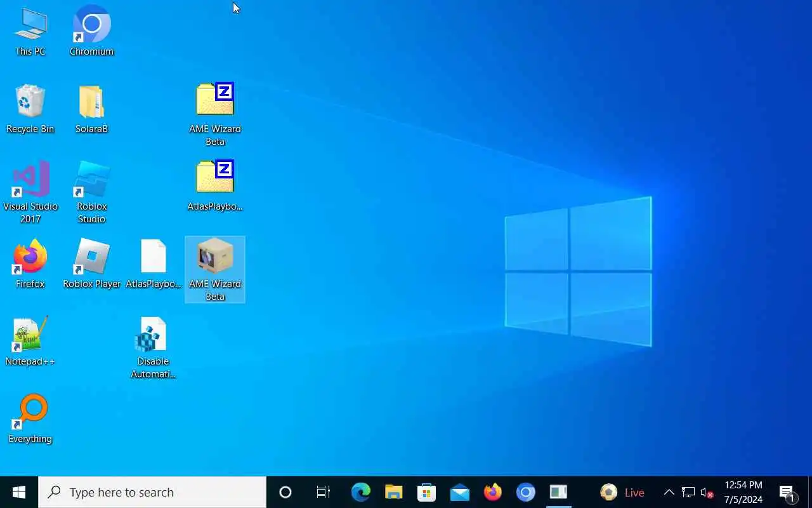Screen dimensions: 812x508
Task: Select the Everything search shortcut
Action: pos(30,419)
